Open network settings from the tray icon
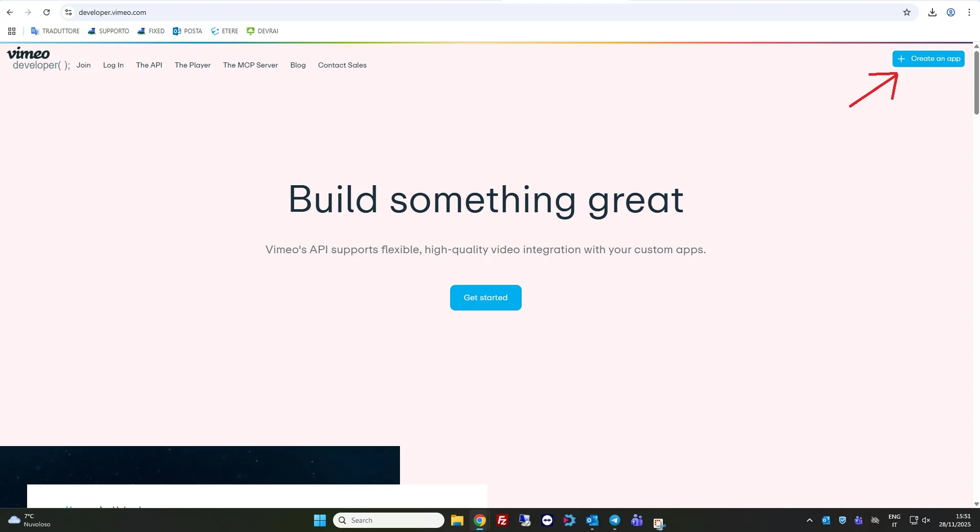980x532 pixels. tap(914, 520)
